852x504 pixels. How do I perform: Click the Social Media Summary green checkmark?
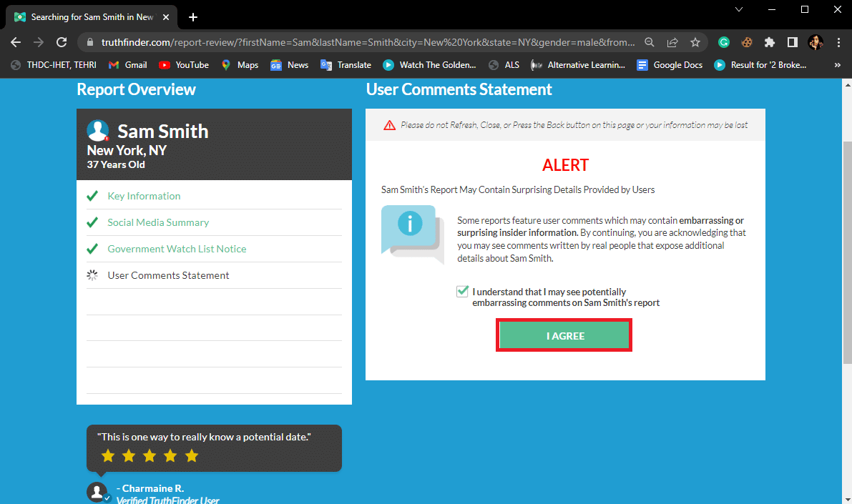[92, 222]
